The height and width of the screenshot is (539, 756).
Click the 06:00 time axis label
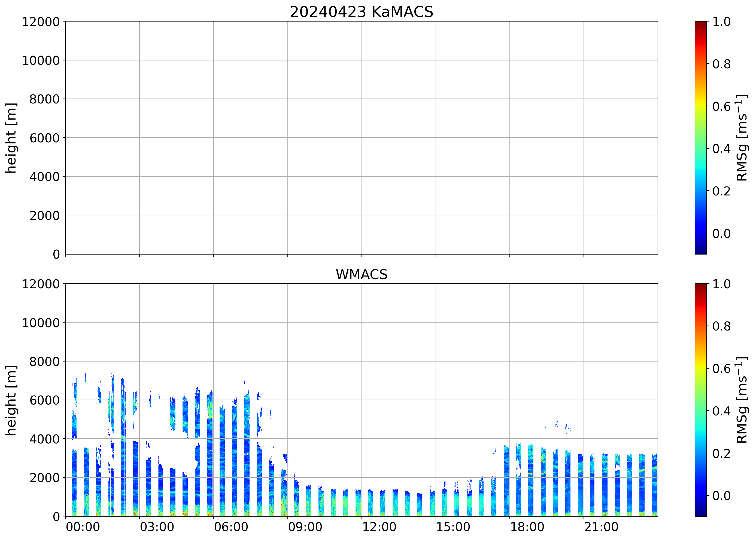(x=231, y=527)
